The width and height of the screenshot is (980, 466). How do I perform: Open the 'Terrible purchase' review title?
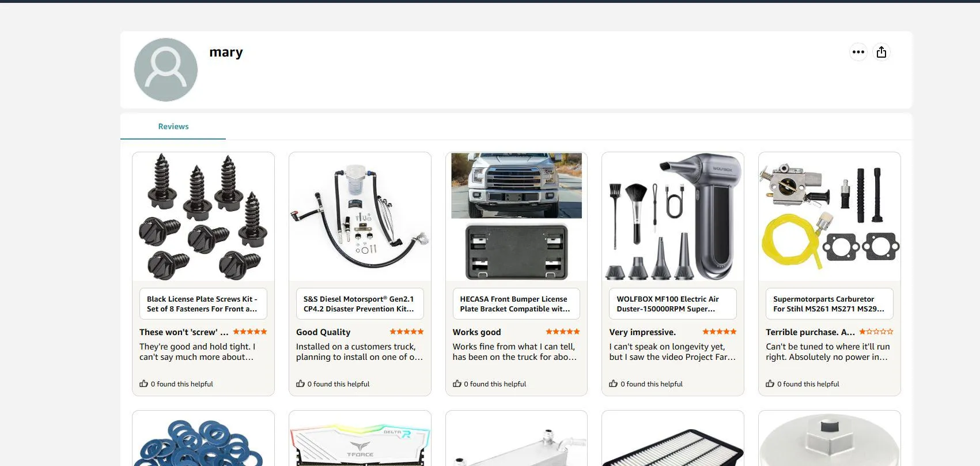(x=811, y=332)
